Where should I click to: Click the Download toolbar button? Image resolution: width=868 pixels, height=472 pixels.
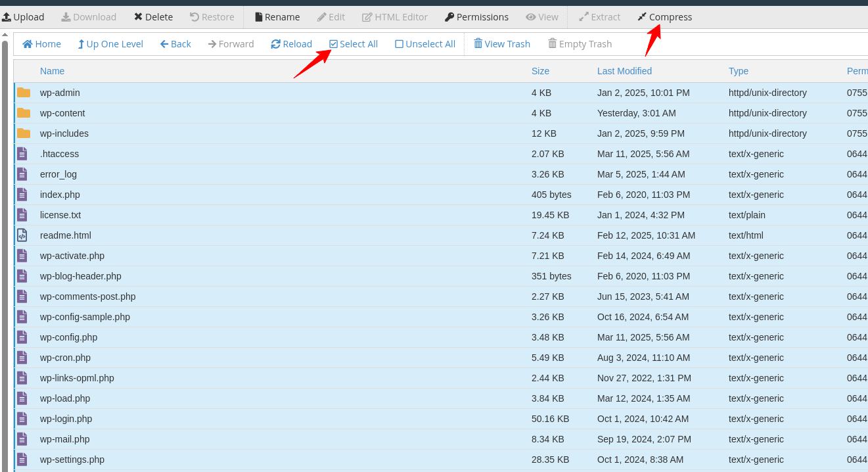[x=89, y=17]
